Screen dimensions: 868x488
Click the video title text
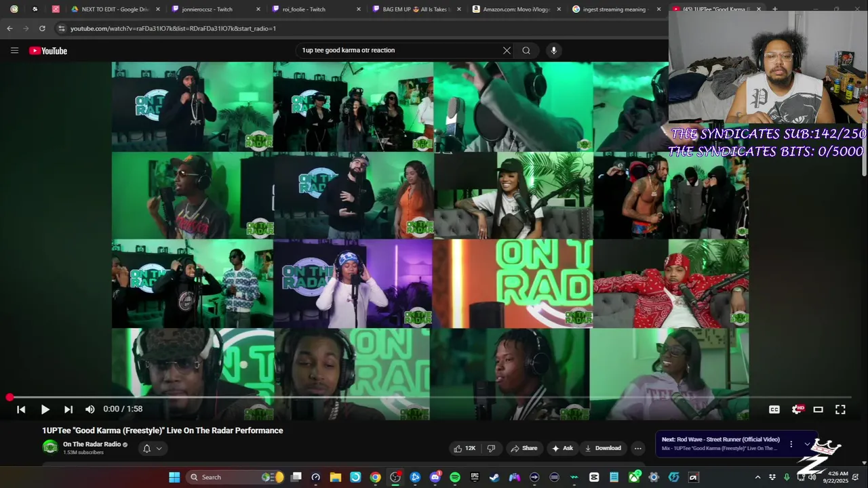163,430
